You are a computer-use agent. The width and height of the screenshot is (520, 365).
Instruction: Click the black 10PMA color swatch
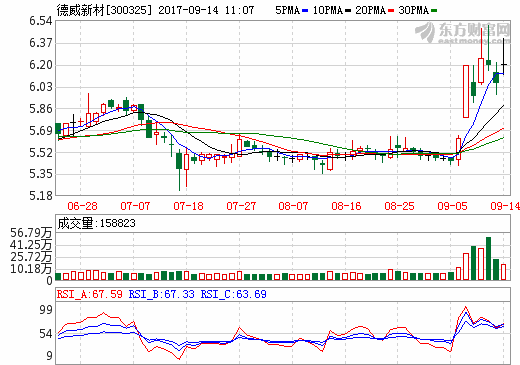(x=348, y=11)
